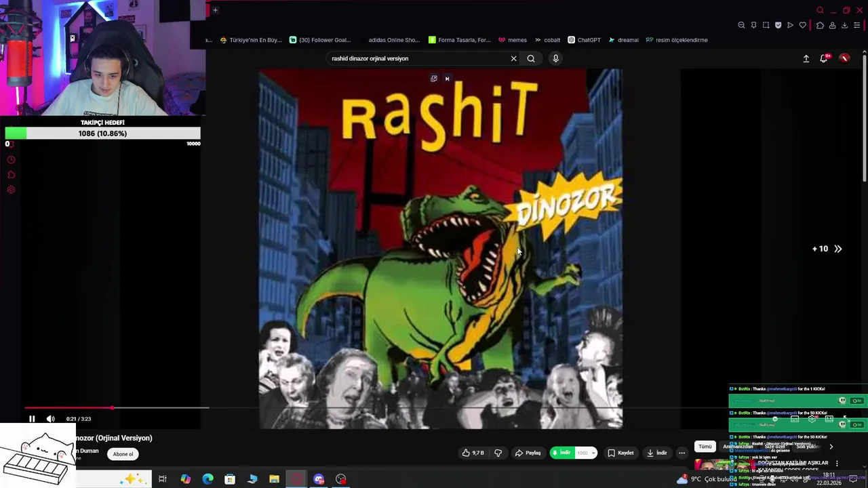Click the dislike thumbs down icon
The height and width of the screenshot is (488, 868).
click(x=498, y=453)
